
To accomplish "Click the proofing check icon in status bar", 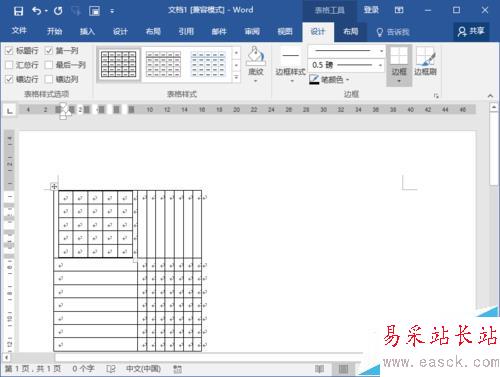I will click(111, 369).
